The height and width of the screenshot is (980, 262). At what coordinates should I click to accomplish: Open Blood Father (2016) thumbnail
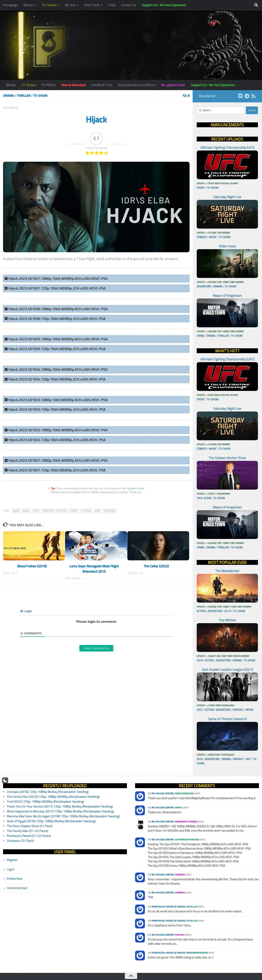(34, 545)
